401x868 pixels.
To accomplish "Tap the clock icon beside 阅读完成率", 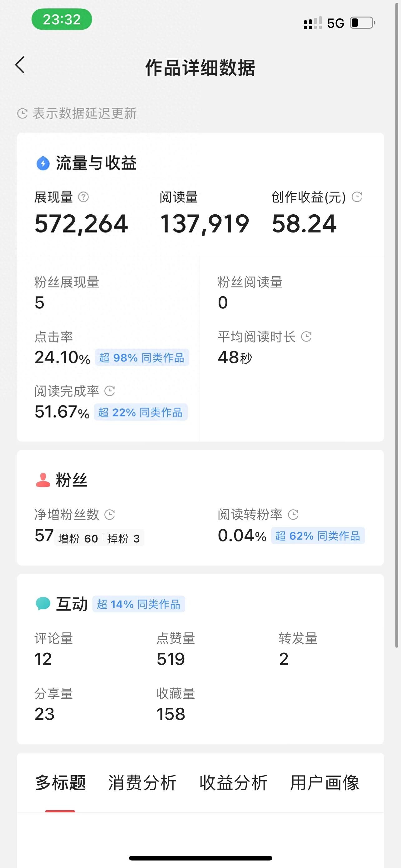I will pyautogui.click(x=110, y=391).
